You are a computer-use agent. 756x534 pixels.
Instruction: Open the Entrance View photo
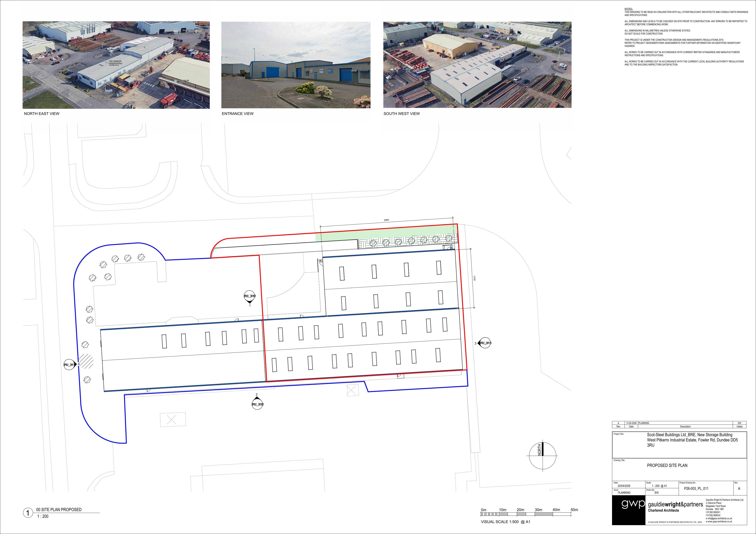(x=296, y=65)
